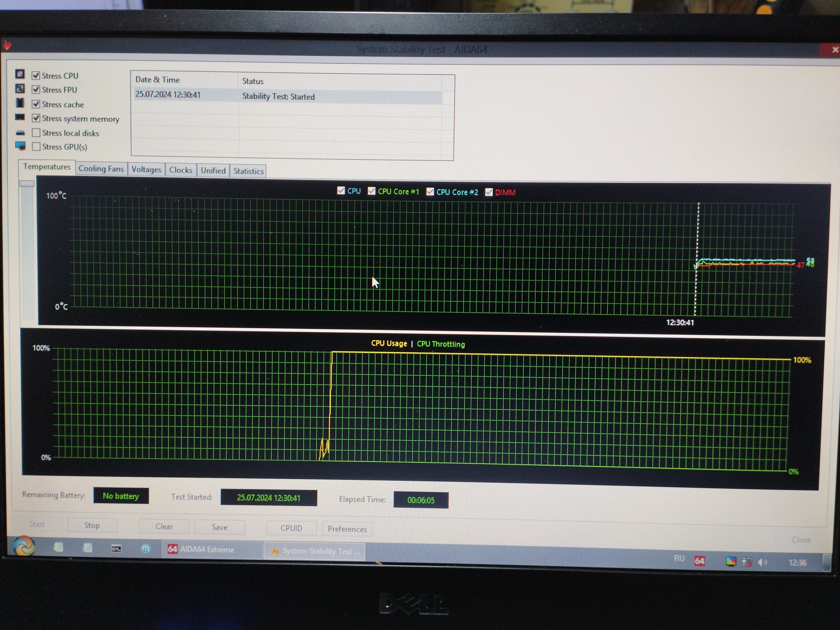Switch to the Temperatures tab
This screenshot has width=840, height=630.
(46, 167)
